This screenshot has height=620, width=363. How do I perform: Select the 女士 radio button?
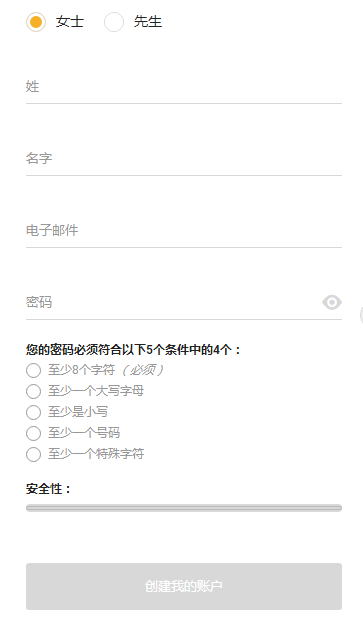tap(36, 21)
